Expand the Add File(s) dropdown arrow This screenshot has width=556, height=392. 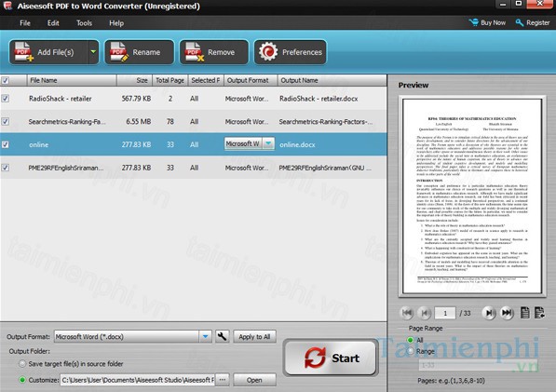pyautogui.click(x=93, y=52)
